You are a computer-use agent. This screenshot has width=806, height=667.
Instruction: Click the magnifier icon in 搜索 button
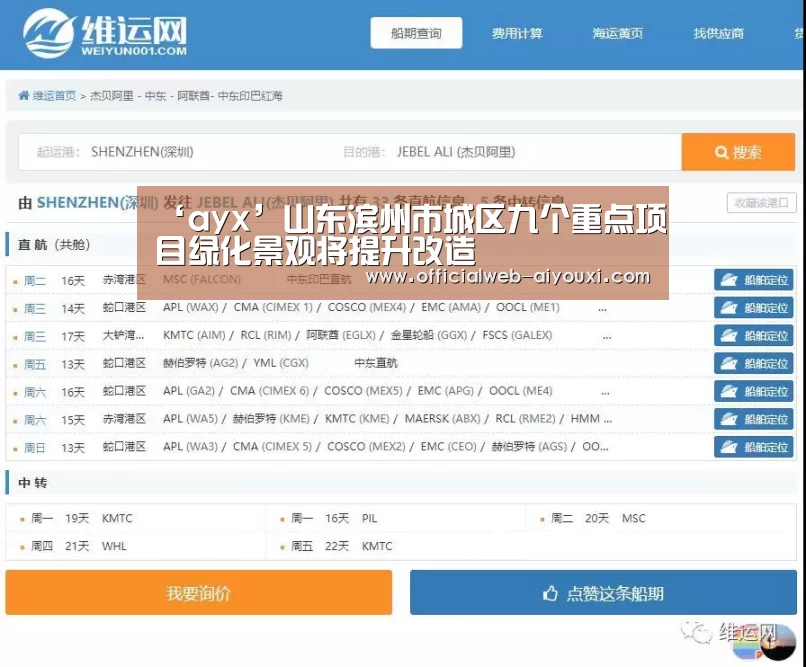pyautogui.click(x=721, y=152)
